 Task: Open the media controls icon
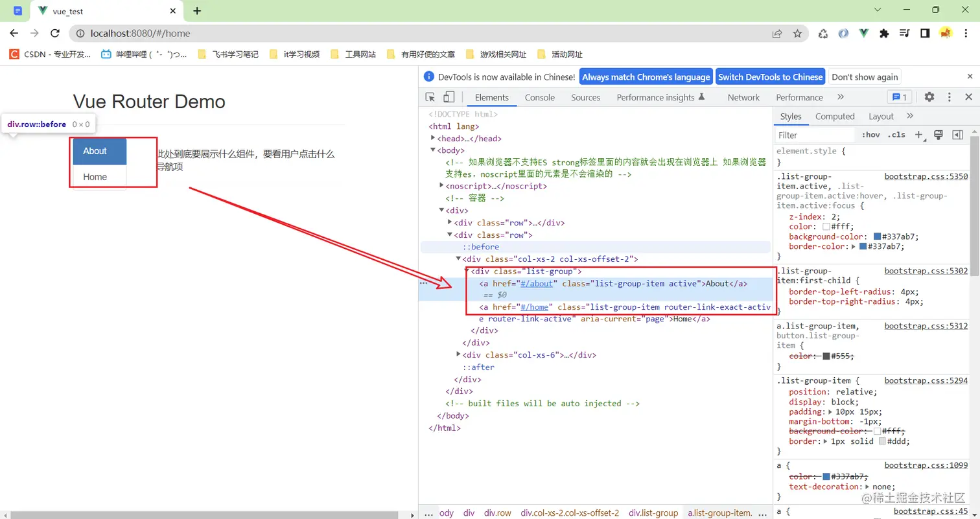click(x=905, y=34)
